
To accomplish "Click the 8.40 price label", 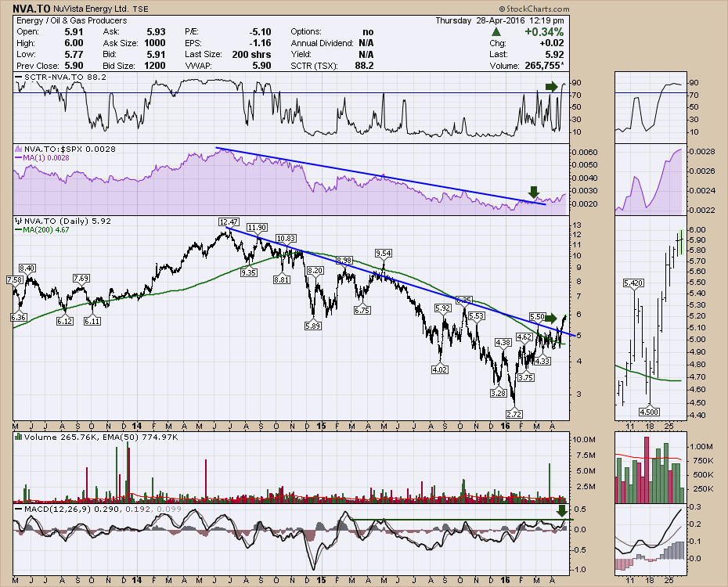I will [x=27, y=268].
